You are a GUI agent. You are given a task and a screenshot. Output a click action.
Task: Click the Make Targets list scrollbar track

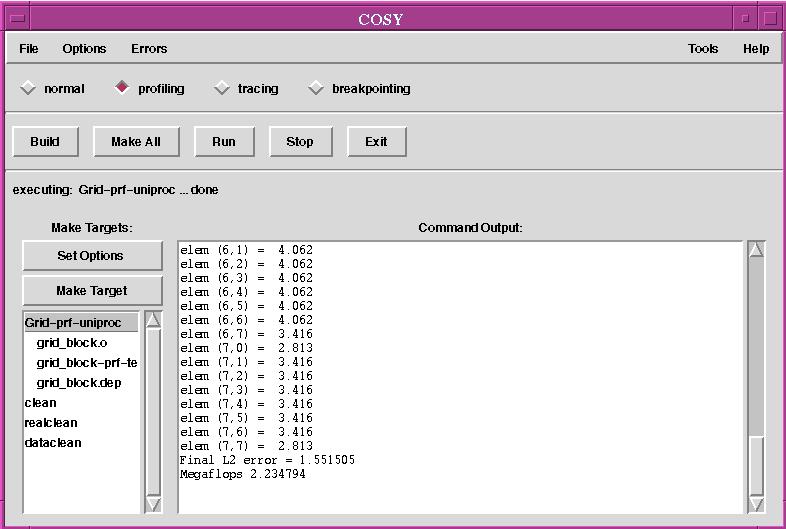pos(153,412)
